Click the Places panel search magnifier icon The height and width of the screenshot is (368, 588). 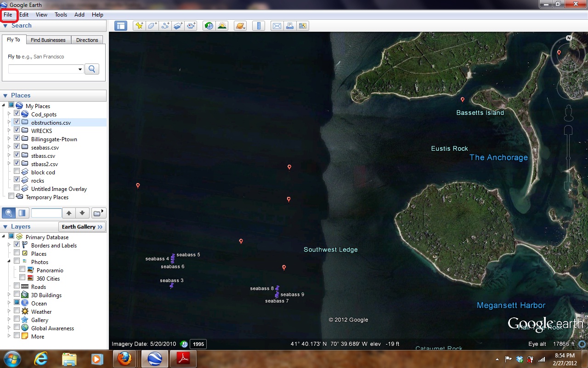pos(9,213)
